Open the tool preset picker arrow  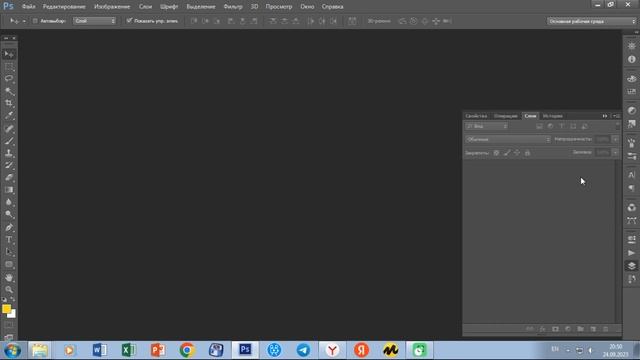pos(24,21)
